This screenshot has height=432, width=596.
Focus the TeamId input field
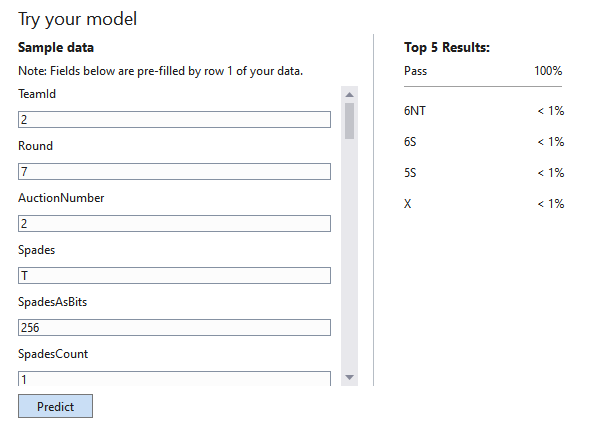tap(174, 120)
